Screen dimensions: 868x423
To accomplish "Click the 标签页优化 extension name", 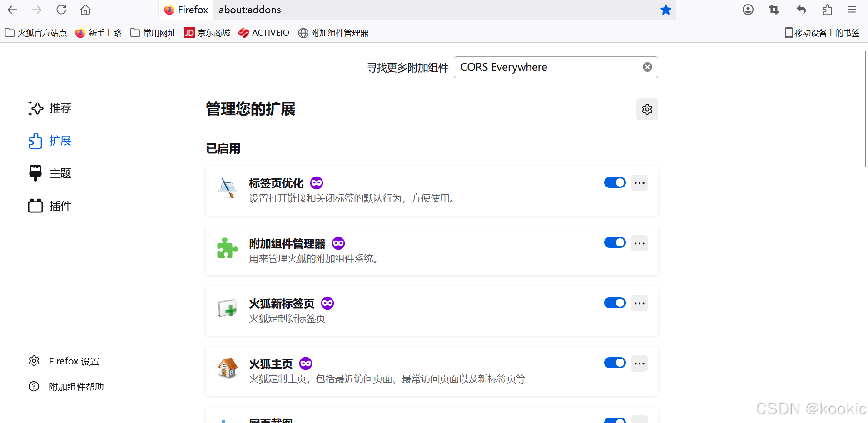I will pos(276,183).
